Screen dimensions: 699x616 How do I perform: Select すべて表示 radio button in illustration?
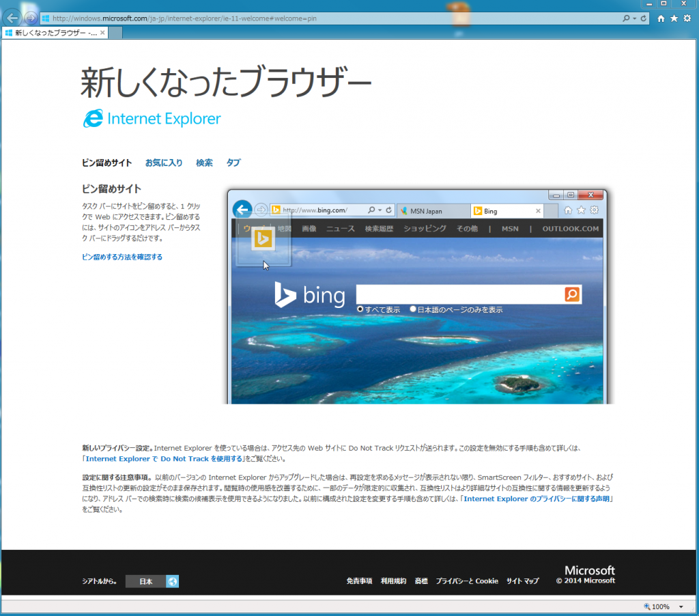point(360,309)
